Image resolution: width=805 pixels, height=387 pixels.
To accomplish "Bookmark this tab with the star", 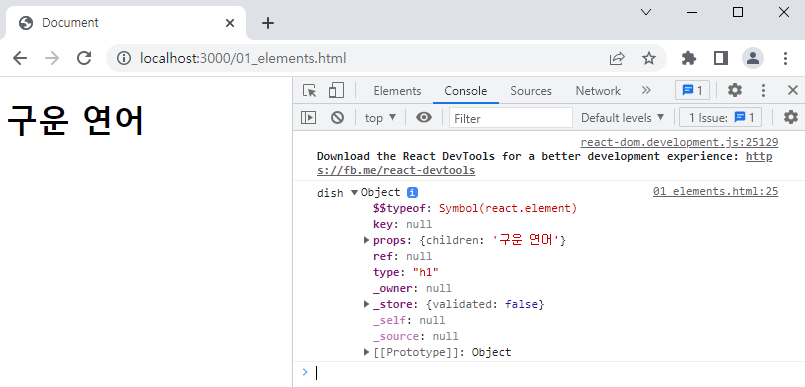I will pos(649,59).
